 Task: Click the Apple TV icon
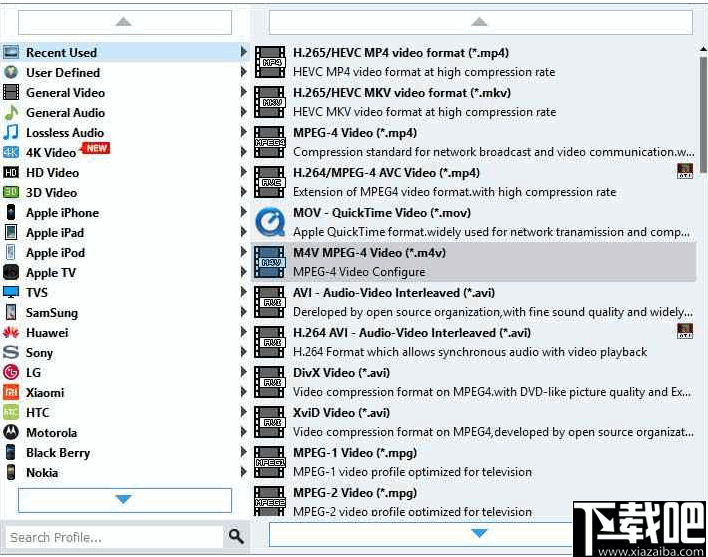(11, 272)
